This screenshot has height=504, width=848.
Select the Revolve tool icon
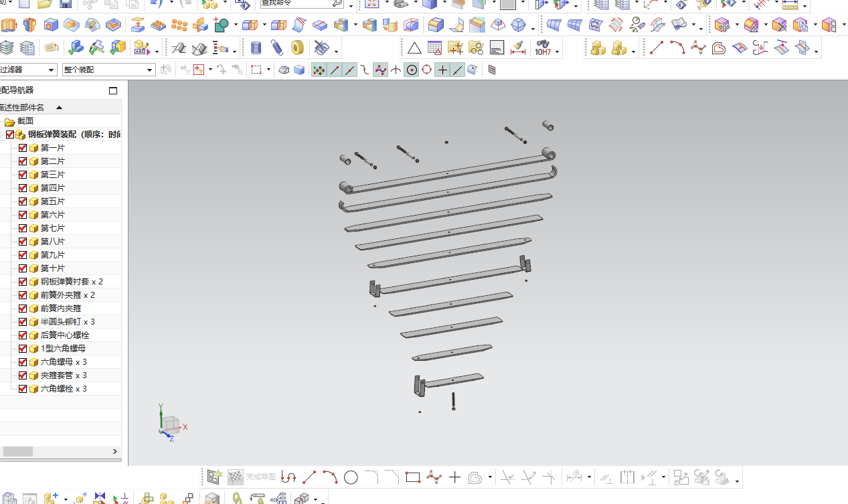click(29, 26)
